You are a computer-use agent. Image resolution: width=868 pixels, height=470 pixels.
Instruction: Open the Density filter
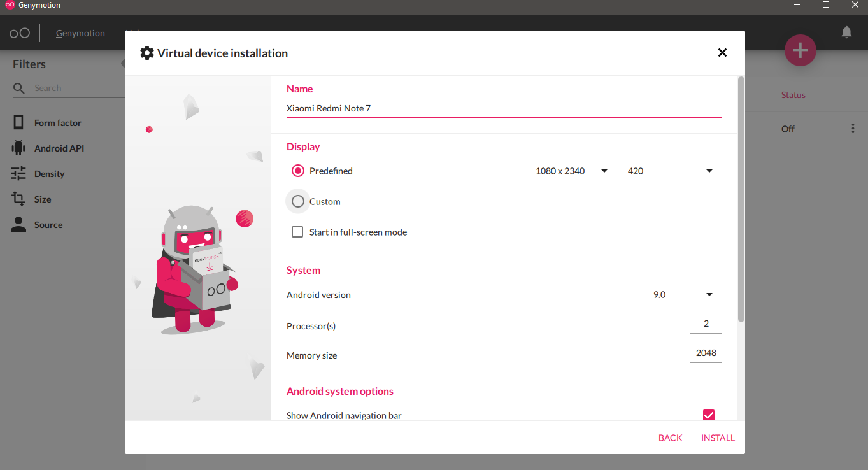tap(49, 174)
